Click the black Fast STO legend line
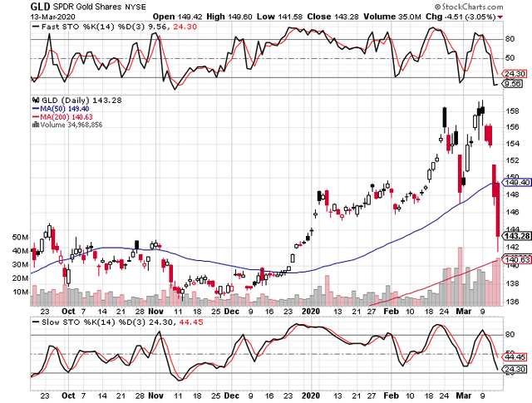This screenshot has height=403, width=532. point(36,27)
